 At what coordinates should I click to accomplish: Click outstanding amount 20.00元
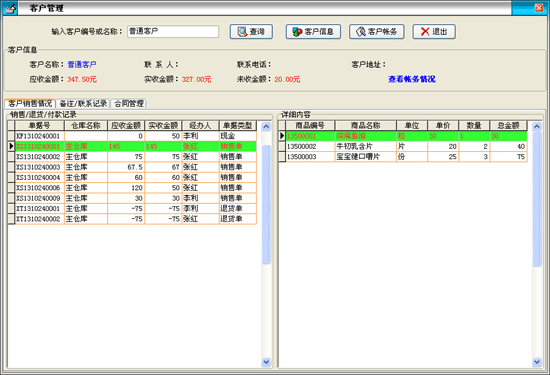point(287,79)
